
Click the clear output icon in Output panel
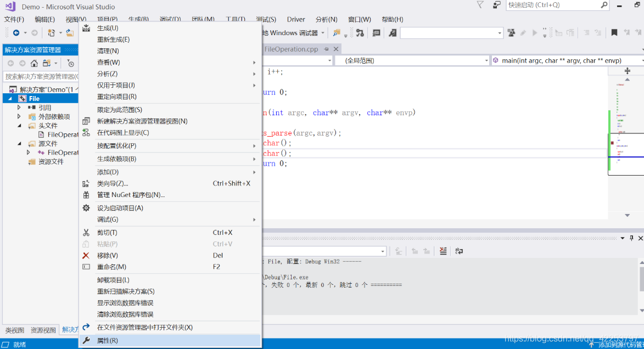point(443,251)
